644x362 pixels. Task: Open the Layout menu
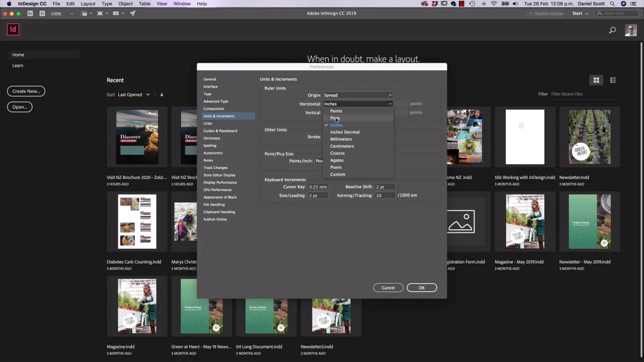pyautogui.click(x=88, y=4)
